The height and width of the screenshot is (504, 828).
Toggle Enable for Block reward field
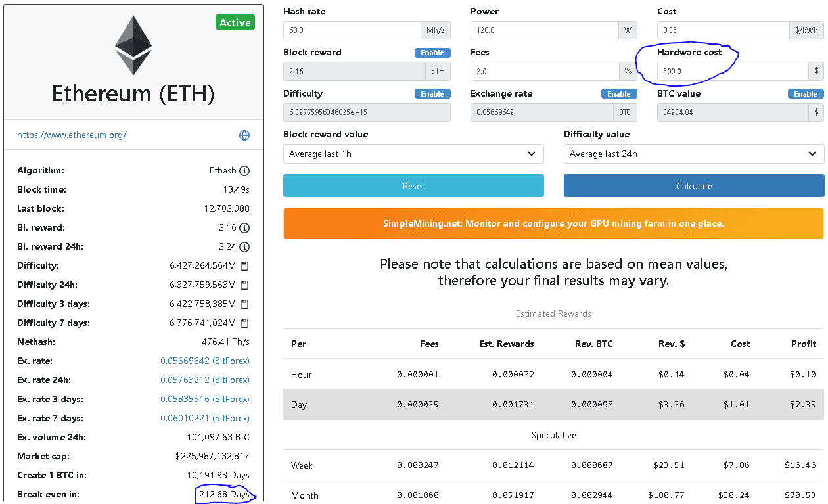(x=432, y=53)
